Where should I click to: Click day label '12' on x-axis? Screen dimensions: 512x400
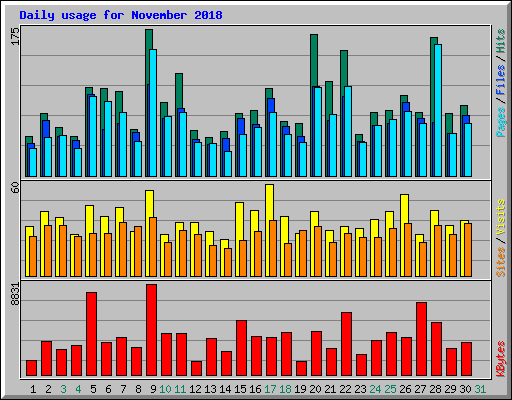195,389
